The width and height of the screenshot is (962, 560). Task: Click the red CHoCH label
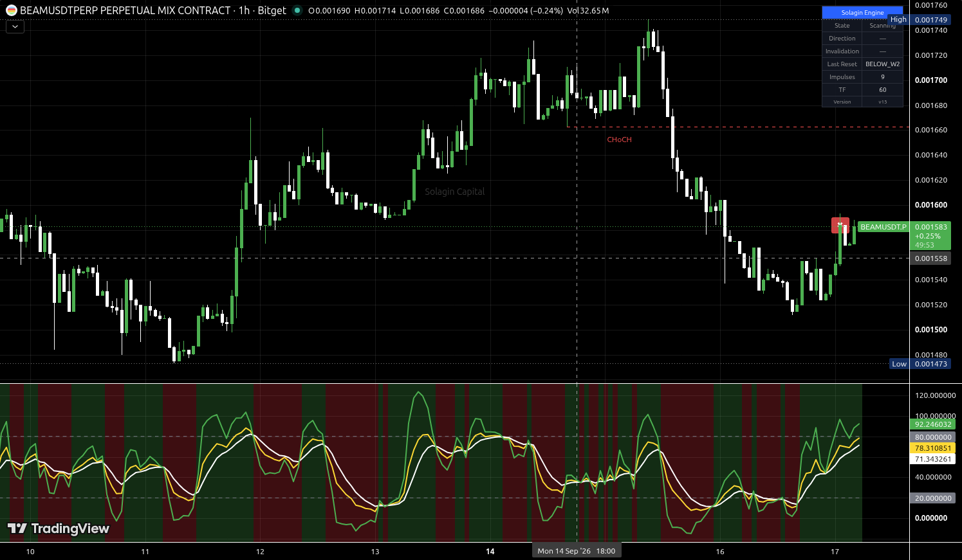pyautogui.click(x=619, y=140)
